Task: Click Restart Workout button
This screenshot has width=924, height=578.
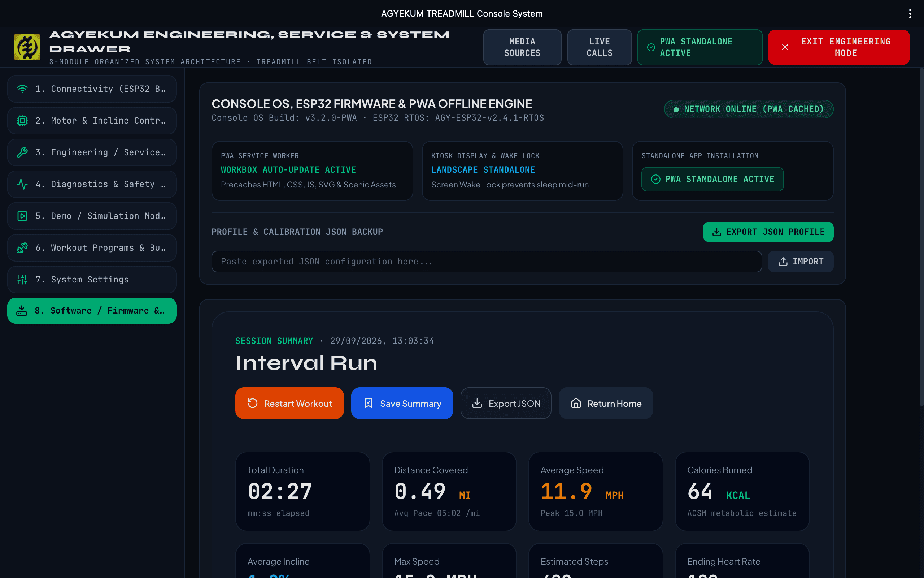Action: coord(289,403)
